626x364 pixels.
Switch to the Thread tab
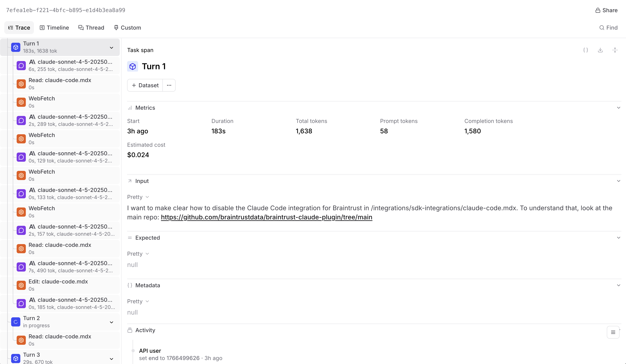coord(91,28)
